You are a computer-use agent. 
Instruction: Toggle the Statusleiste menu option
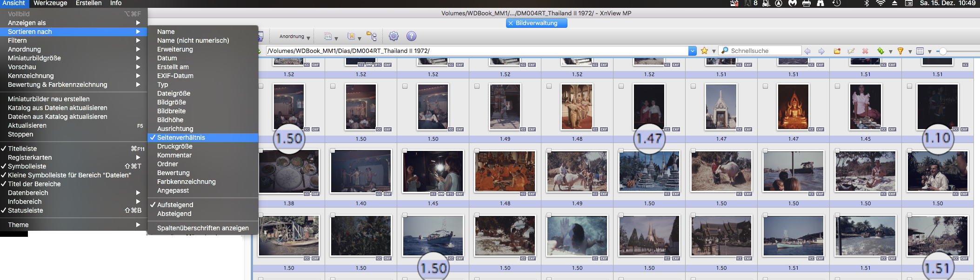click(x=25, y=210)
